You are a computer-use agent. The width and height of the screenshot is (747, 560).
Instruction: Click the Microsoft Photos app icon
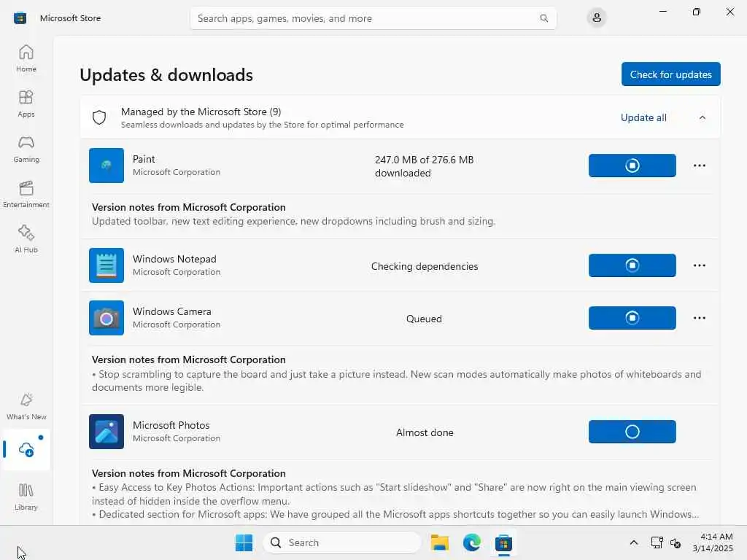[x=107, y=432]
